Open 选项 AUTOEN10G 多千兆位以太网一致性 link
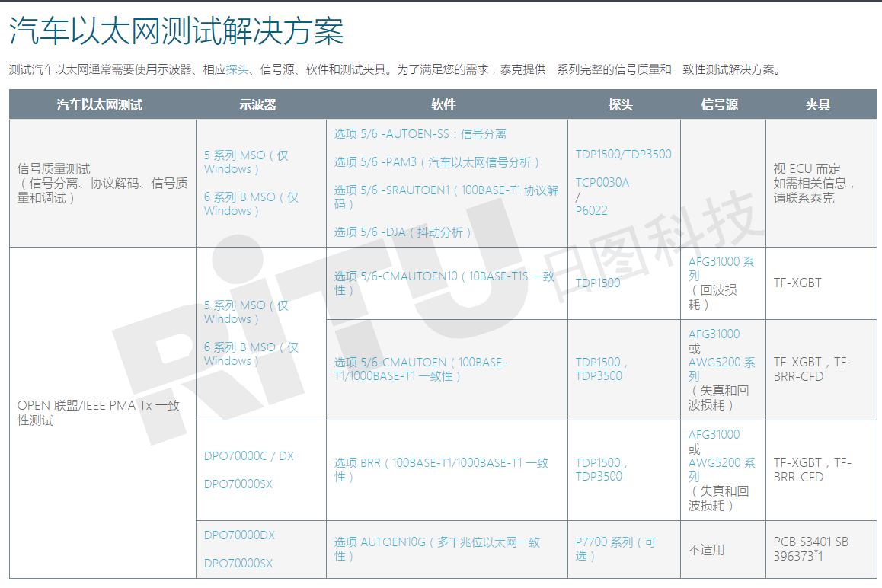 pos(436,542)
